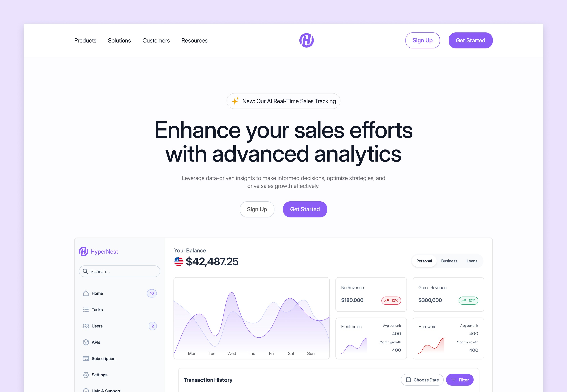The height and width of the screenshot is (392, 567).
Task: Toggle the AI Real-Time Sales Tracking announcement
Action: (283, 101)
